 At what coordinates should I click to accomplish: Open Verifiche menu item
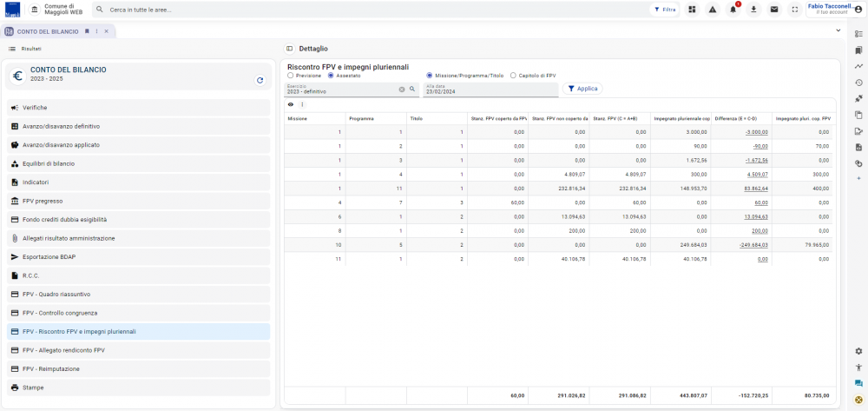[138, 108]
